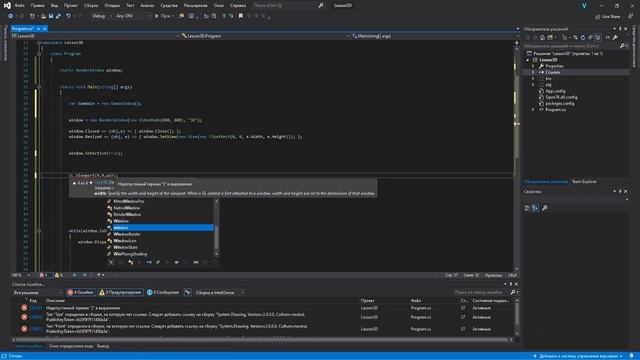Screen dimensions: 640x360
Task: Switch to the Team Explorer tab
Action: [x=584, y=182]
